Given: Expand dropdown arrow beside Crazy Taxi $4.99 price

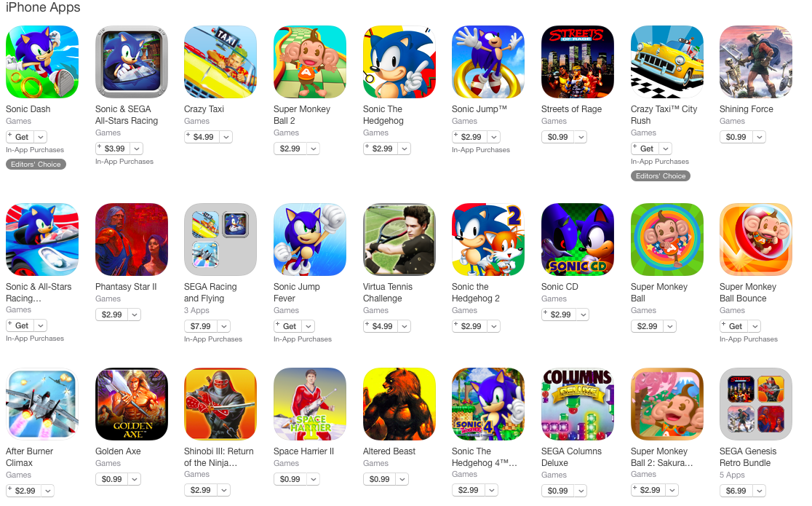Looking at the screenshot, I should pos(226,137).
